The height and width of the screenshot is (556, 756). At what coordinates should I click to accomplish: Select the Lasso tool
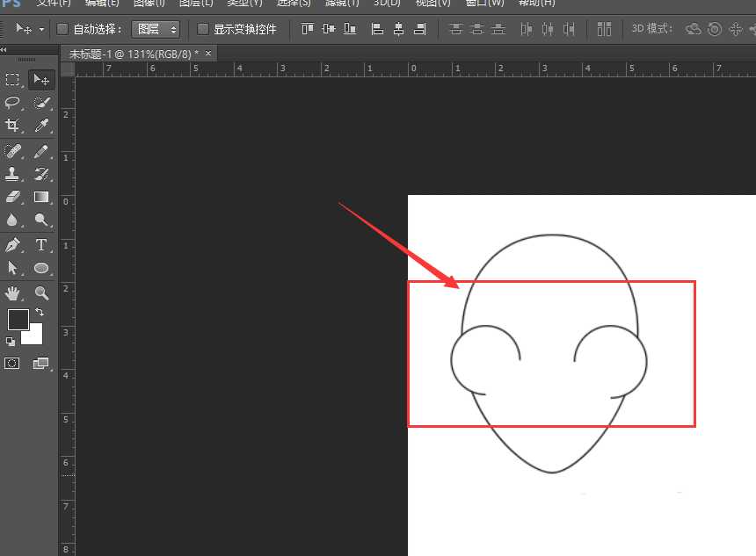tap(12, 103)
